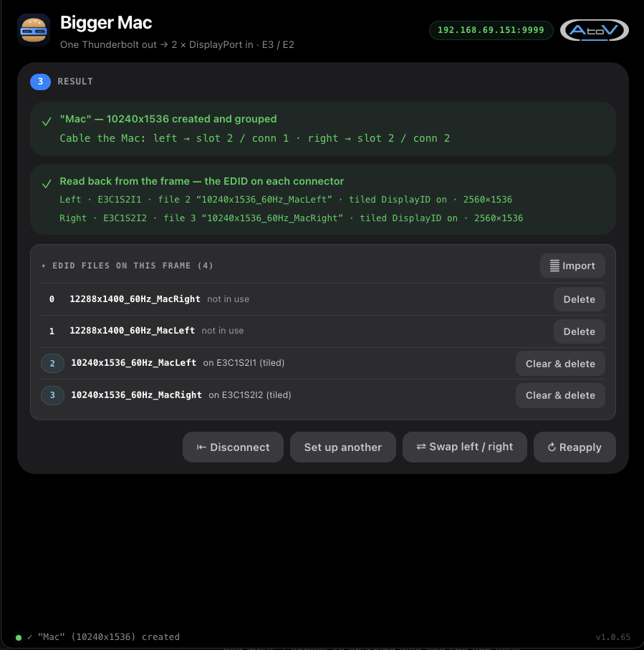Click the "Mac" 10240x1536 created and grouped heading

click(168, 120)
